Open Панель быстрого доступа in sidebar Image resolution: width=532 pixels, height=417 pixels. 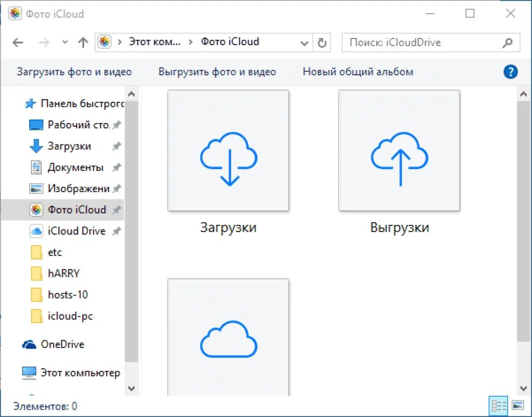[x=74, y=103]
